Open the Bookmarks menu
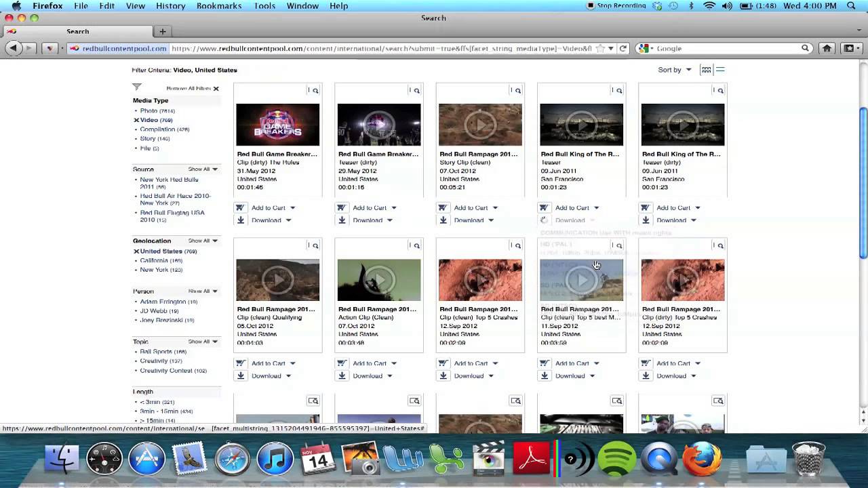The image size is (868, 488). pos(219,5)
